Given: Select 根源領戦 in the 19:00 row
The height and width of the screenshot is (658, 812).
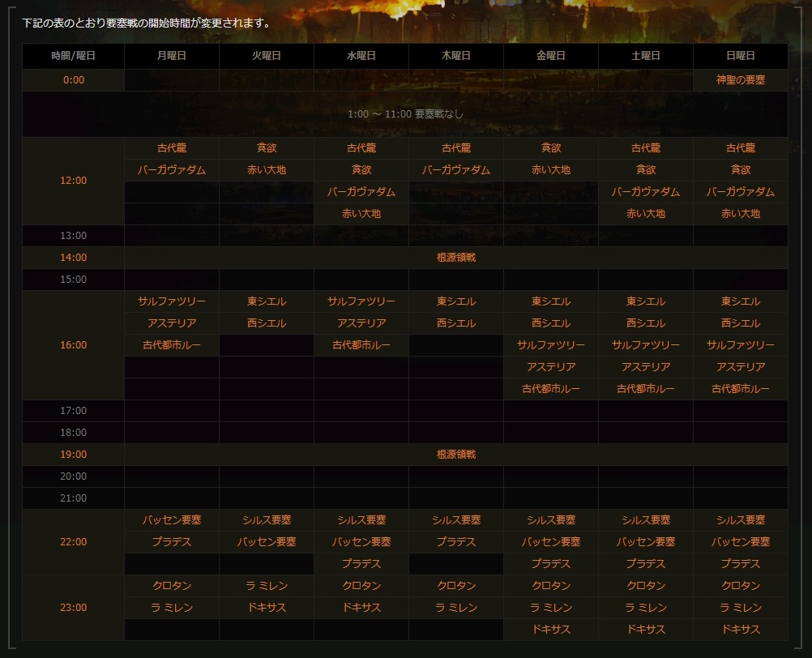Looking at the screenshot, I should click(x=455, y=455).
